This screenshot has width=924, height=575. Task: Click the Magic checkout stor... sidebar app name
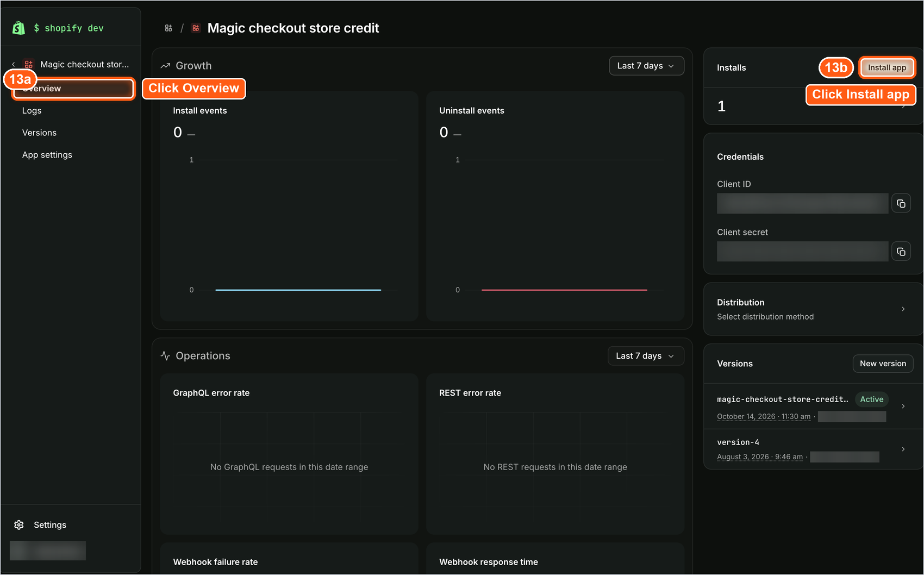coord(85,65)
